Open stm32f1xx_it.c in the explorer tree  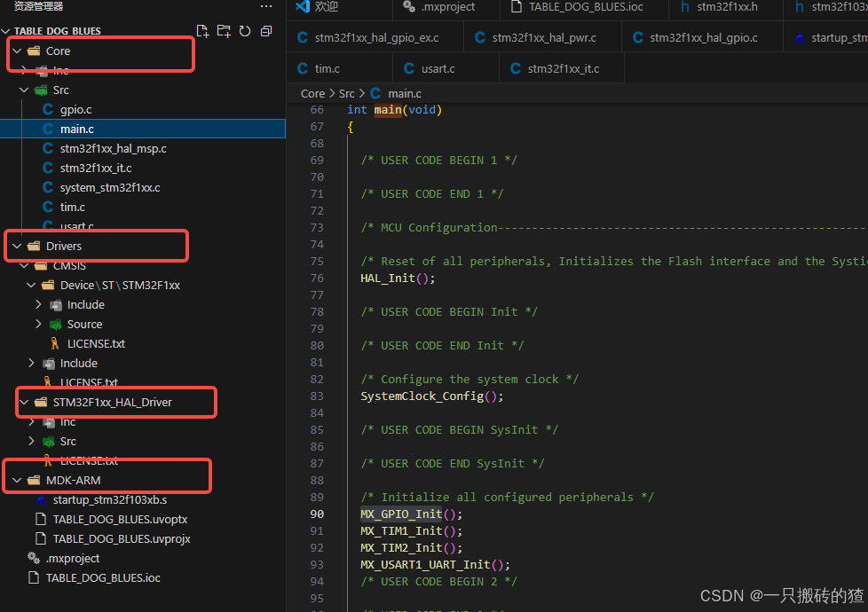(96, 168)
